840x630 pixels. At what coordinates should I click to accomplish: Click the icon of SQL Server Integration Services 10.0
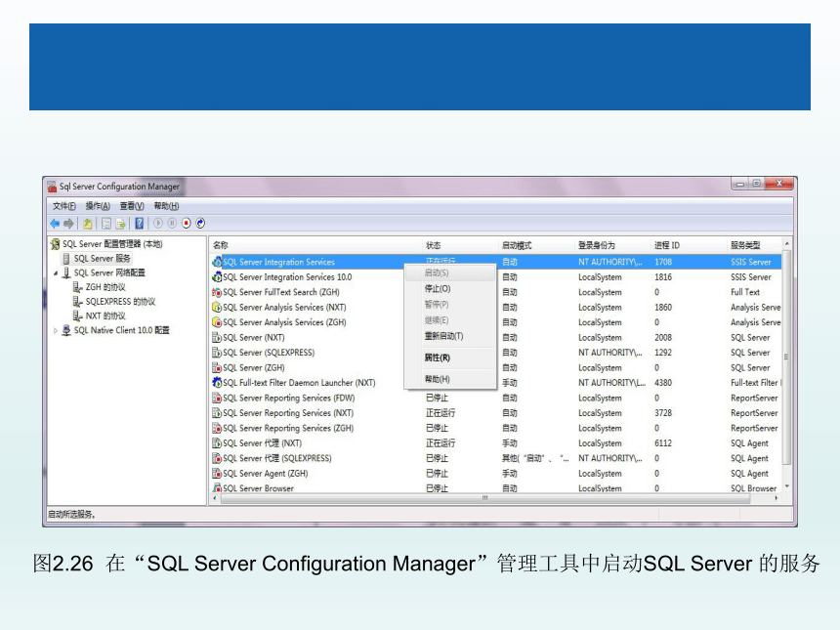pos(217,277)
